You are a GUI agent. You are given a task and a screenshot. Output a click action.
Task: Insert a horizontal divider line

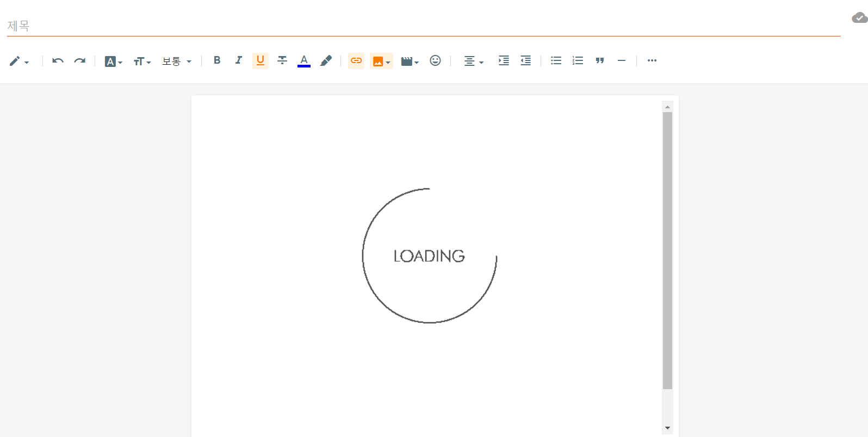[622, 61]
